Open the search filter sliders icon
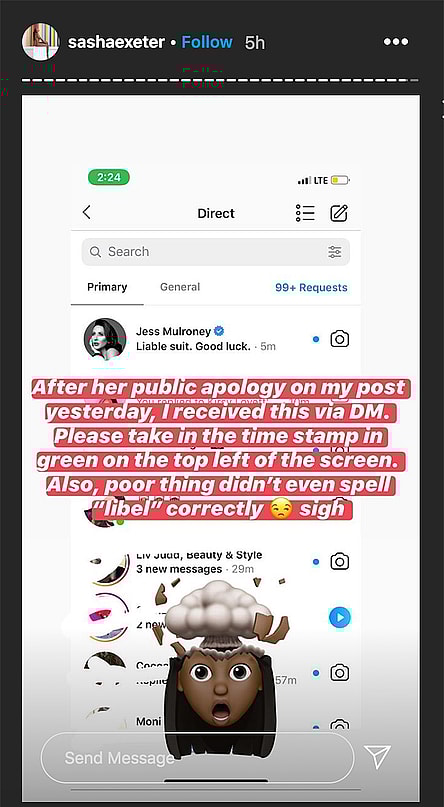 coord(334,252)
